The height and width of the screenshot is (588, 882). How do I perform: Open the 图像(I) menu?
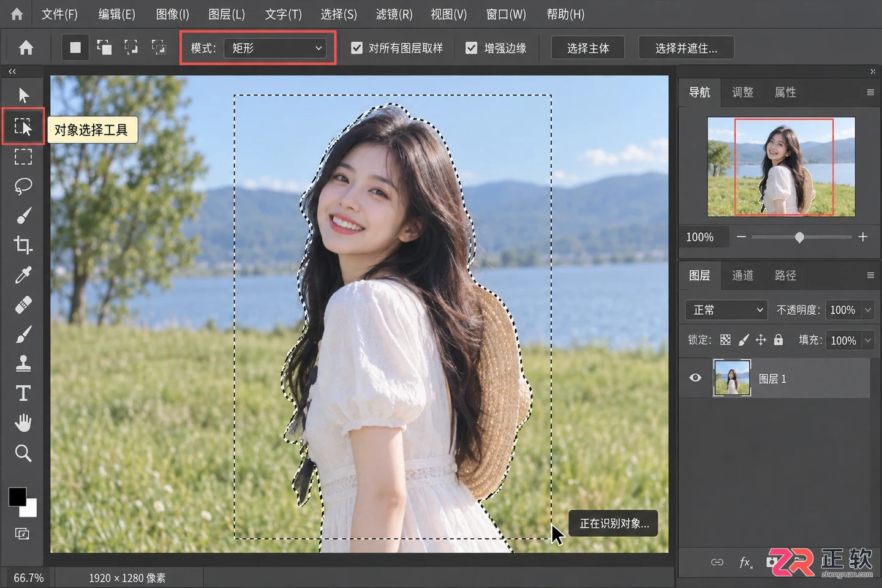point(172,13)
